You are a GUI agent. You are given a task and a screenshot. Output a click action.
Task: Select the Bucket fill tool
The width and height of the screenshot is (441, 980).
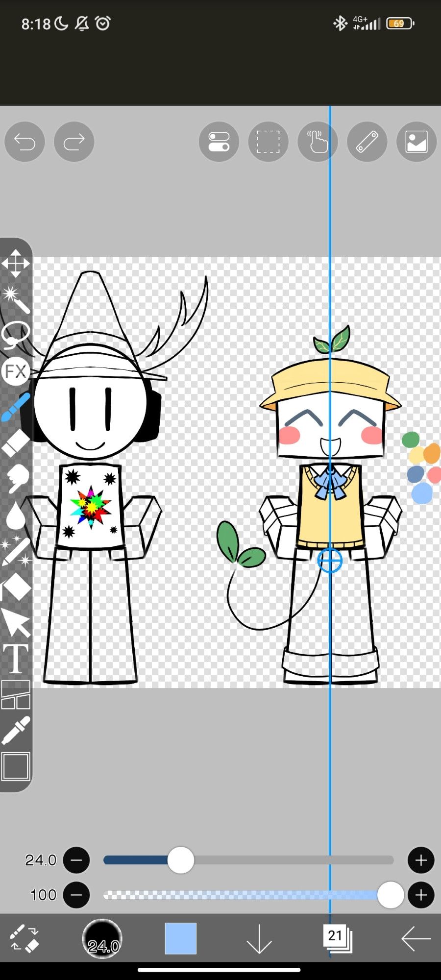(x=16, y=587)
